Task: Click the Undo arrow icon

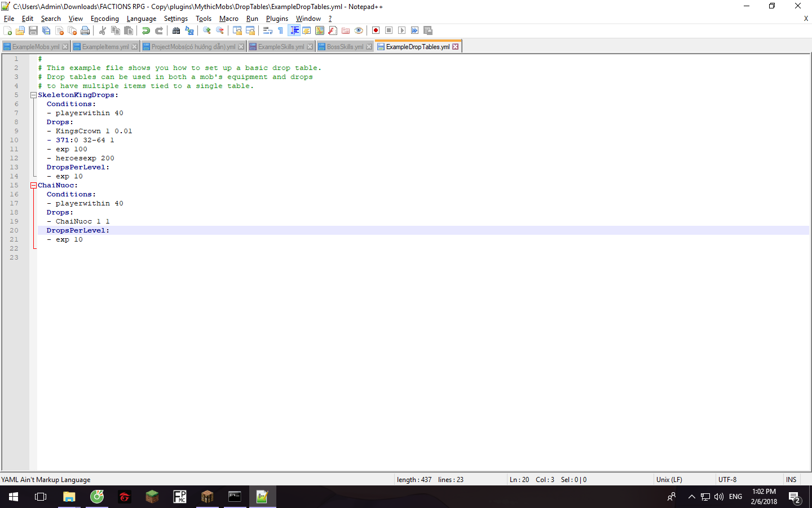Action: [x=146, y=30]
